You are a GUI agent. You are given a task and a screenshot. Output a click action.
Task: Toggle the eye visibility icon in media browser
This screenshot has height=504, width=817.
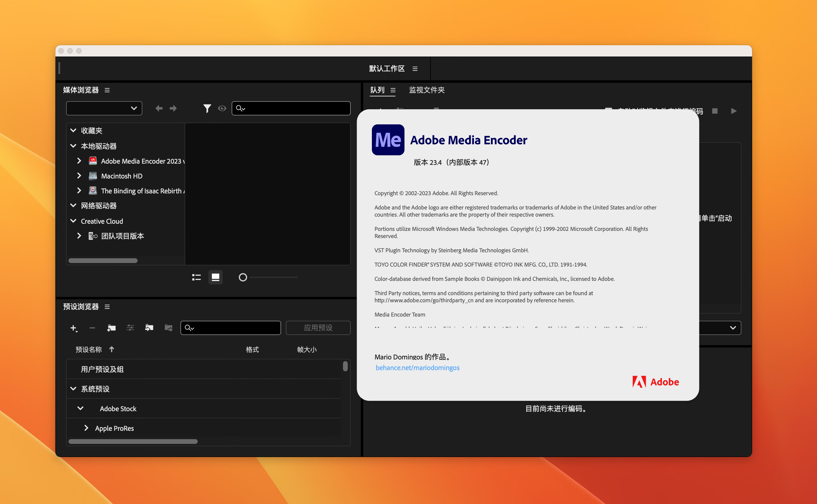pyautogui.click(x=222, y=108)
